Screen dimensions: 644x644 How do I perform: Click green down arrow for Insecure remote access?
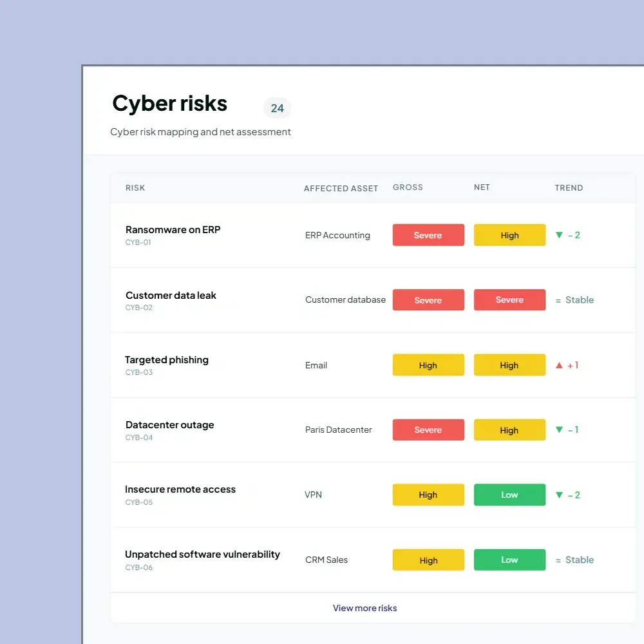559,495
